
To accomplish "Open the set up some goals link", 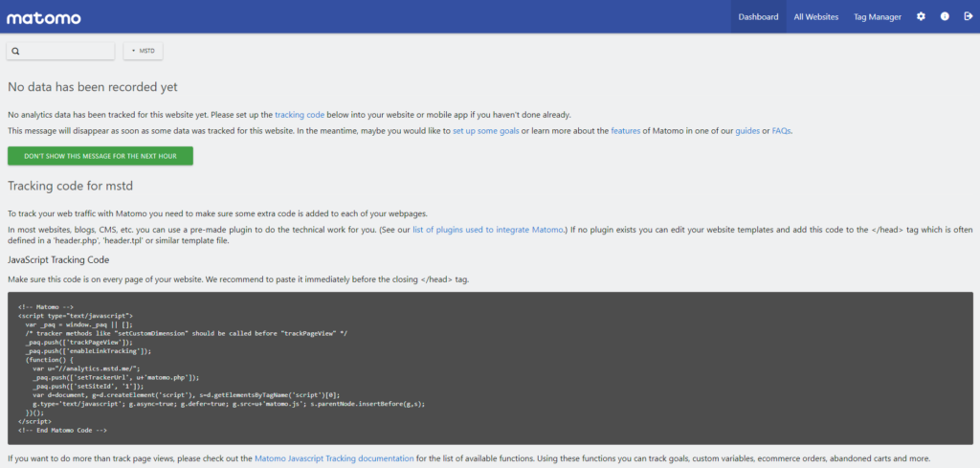I will 485,131.
